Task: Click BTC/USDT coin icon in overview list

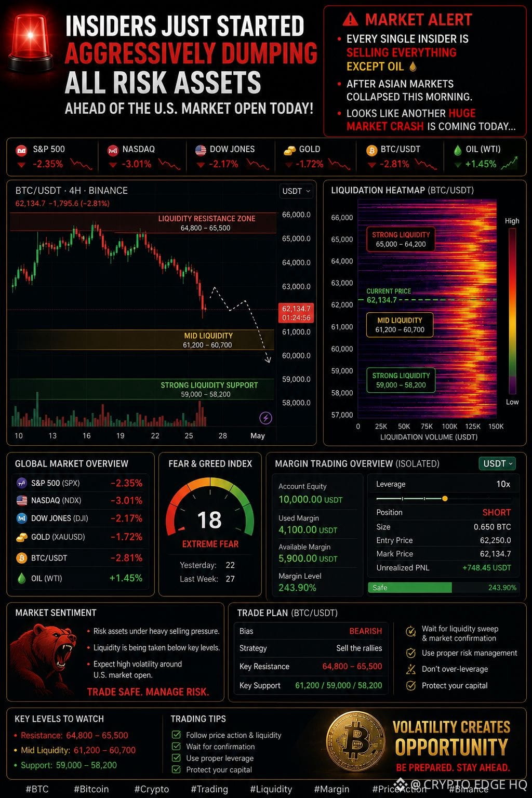Action: (22, 558)
